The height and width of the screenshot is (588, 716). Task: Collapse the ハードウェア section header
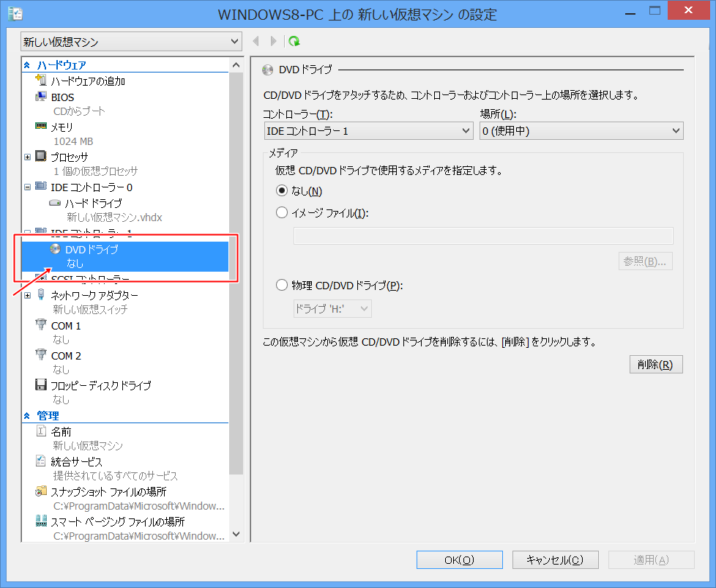(27, 65)
